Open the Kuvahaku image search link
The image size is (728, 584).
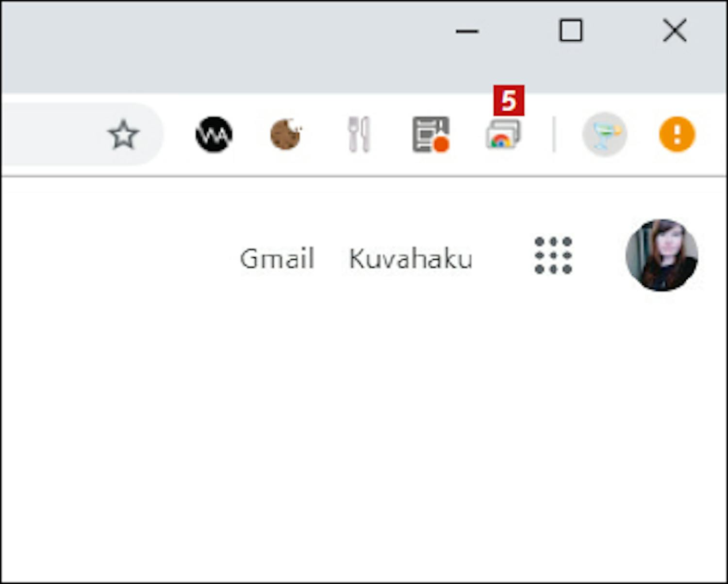(x=411, y=258)
